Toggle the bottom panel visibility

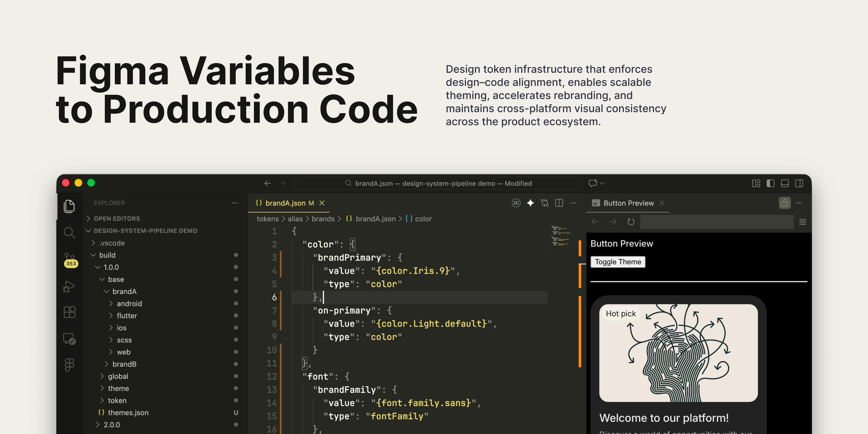[785, 183]
